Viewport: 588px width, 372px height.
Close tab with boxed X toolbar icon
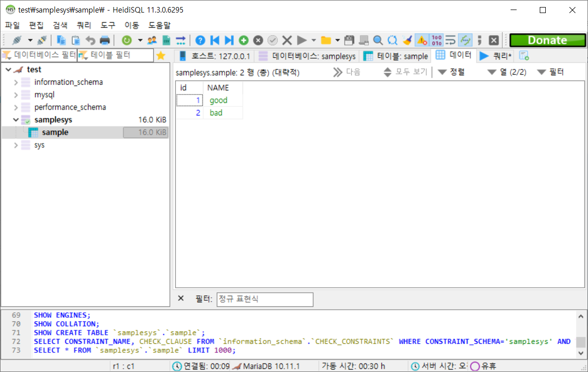pos(494,40)
